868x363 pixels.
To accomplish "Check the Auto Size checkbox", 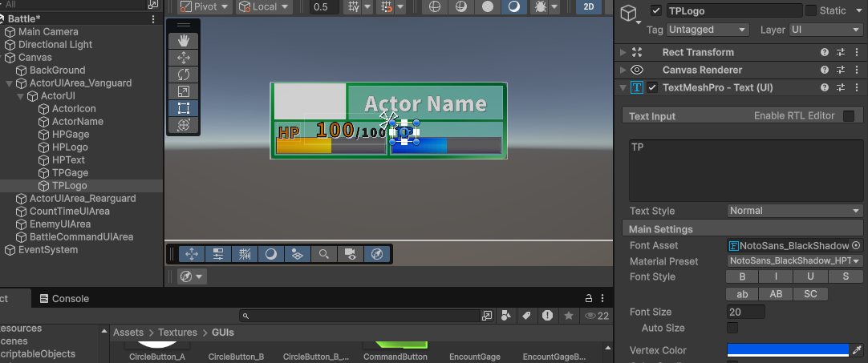I will coord(732,328).
